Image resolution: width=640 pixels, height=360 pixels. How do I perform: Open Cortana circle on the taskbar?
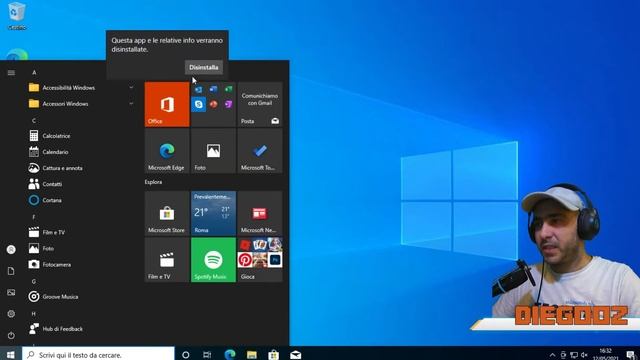pos(185,355)
